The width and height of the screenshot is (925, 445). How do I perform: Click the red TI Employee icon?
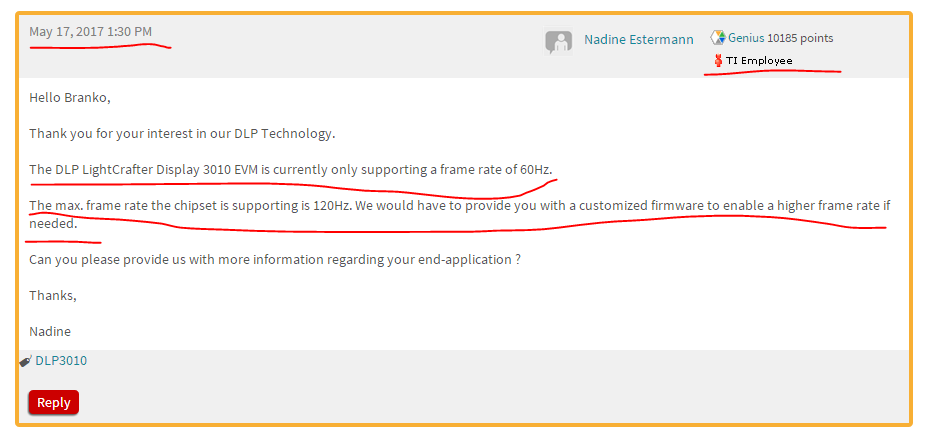click(x=717, y=61)
